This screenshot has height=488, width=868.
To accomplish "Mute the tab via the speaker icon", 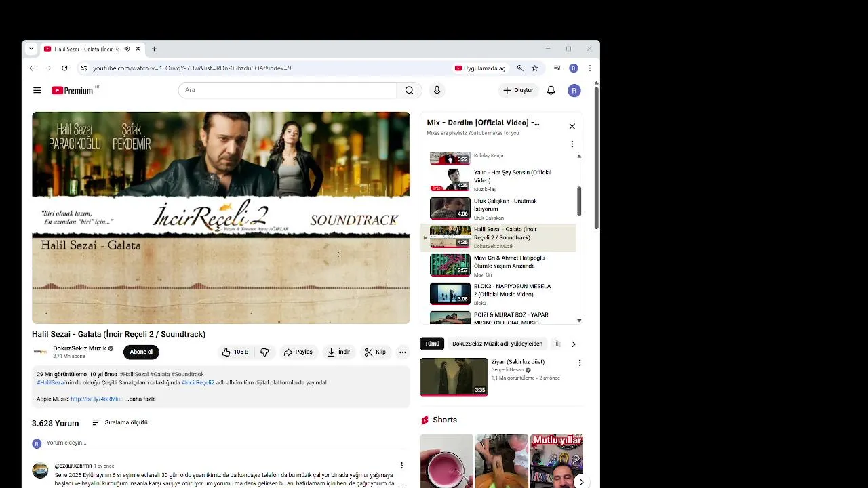I will pyautogui.click(x=127, y=49).
